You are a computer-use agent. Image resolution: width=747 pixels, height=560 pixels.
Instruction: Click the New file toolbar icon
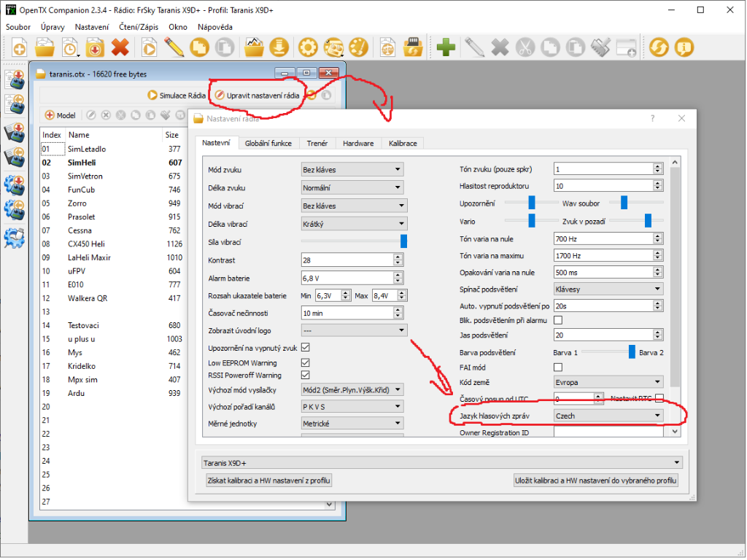tap(20, 48)
